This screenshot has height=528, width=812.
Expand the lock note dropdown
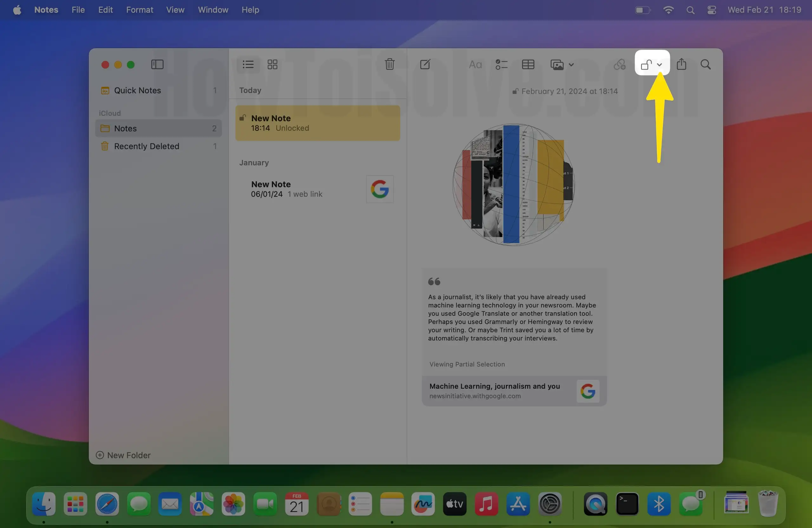[x=659, y=64]
